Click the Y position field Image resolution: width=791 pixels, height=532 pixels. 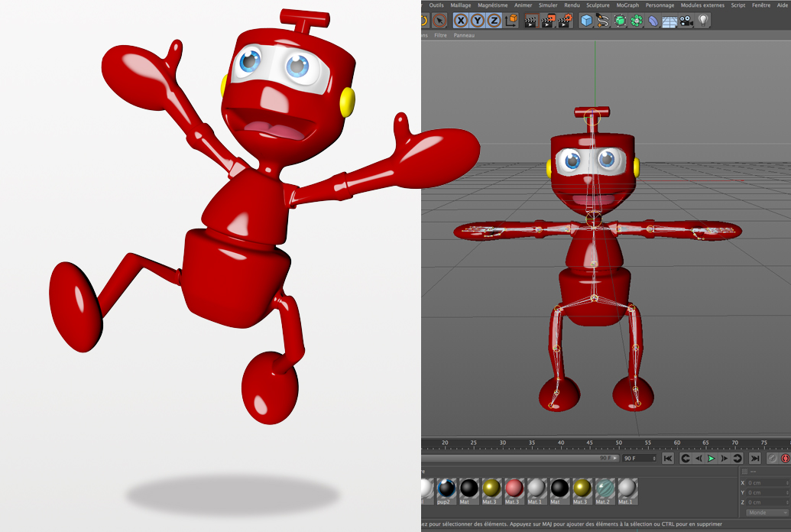(768, 492)
